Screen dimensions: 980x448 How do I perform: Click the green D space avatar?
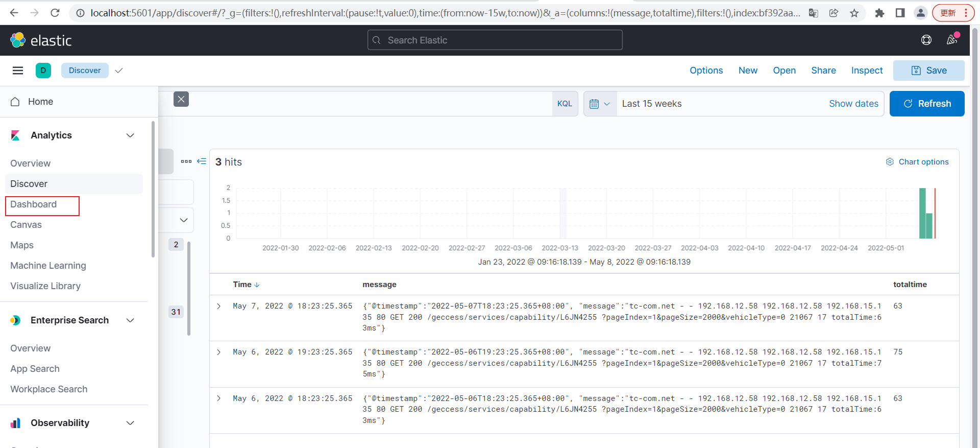(43, 70)
